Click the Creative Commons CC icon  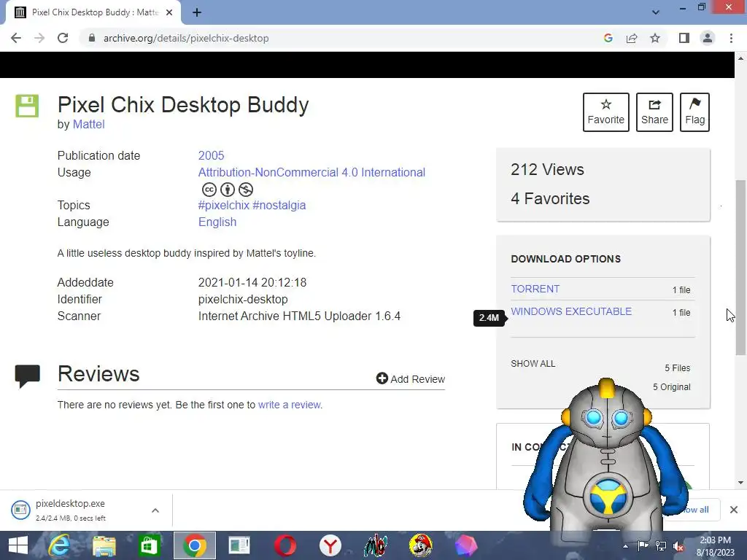point(209,190)
